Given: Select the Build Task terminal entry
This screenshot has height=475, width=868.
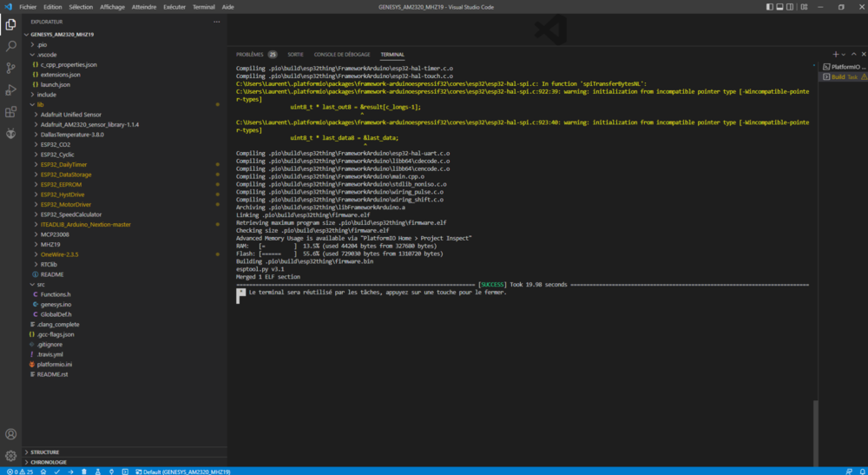Looking at the screenshot, I should (x=845, y=77).
